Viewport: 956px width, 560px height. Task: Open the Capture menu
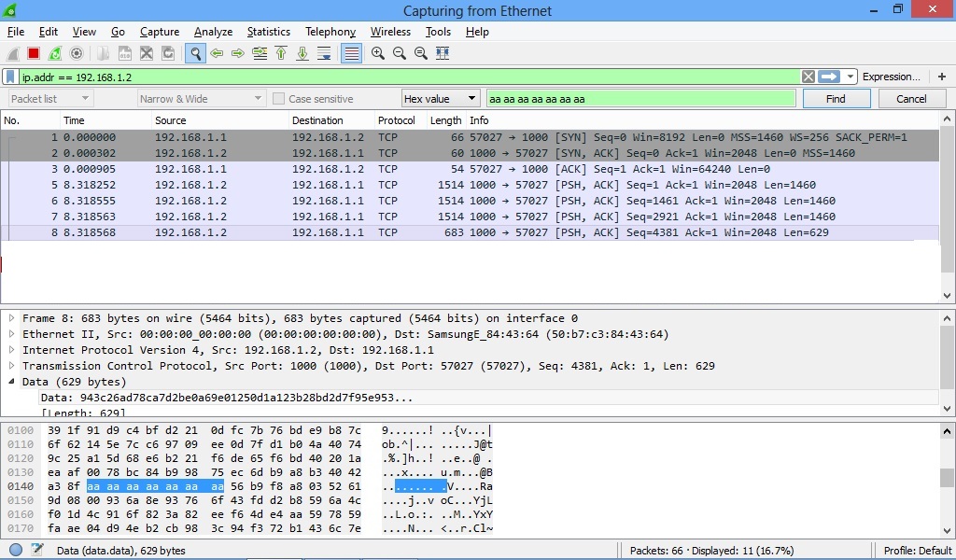[x=160, y=32]
